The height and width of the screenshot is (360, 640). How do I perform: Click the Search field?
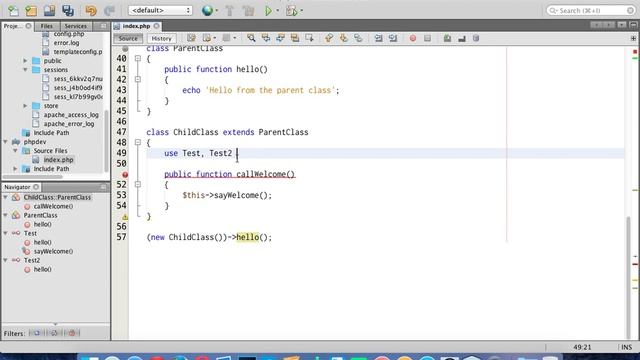[591, 10]
